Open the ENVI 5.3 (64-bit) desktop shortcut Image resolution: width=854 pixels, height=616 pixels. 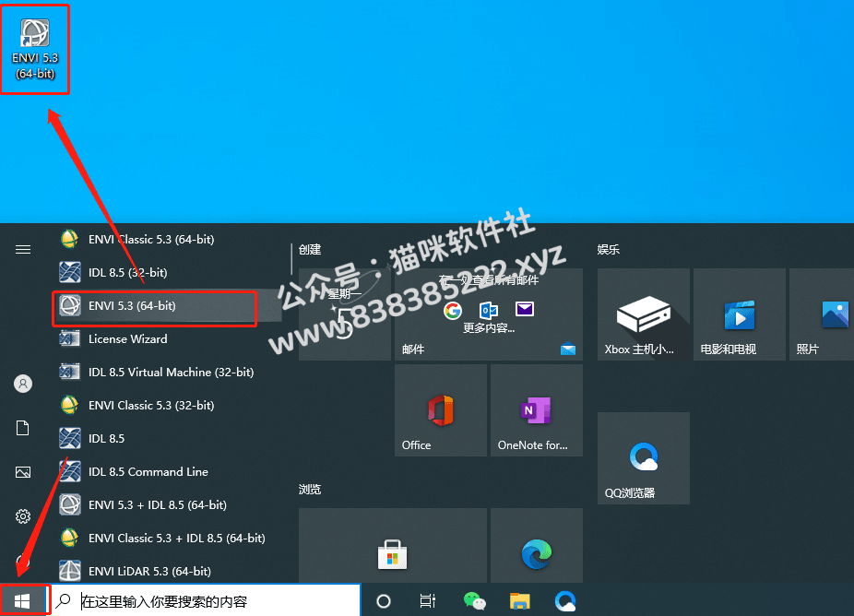coord(35,50)
